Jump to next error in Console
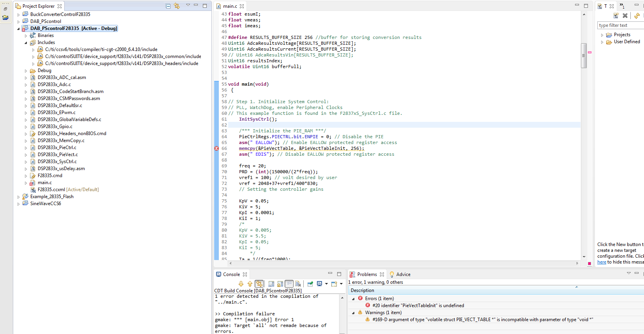Viewport: 644px width, 334px height. (x=241, y=284)
